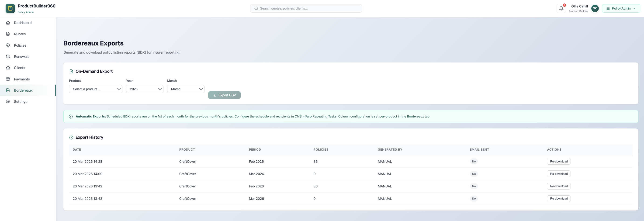Go to Payments
The height and width of the screenshot is (221, 644).
tap(28, 79)
